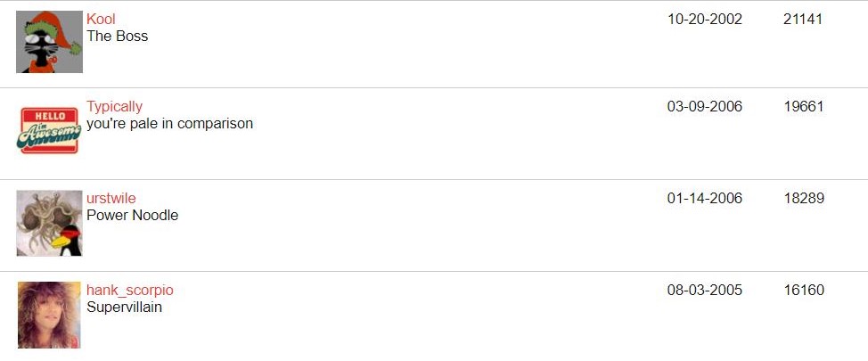Select the 'Supervillain' user title
This screenshot has width=868, height=361.
point(125,308)
